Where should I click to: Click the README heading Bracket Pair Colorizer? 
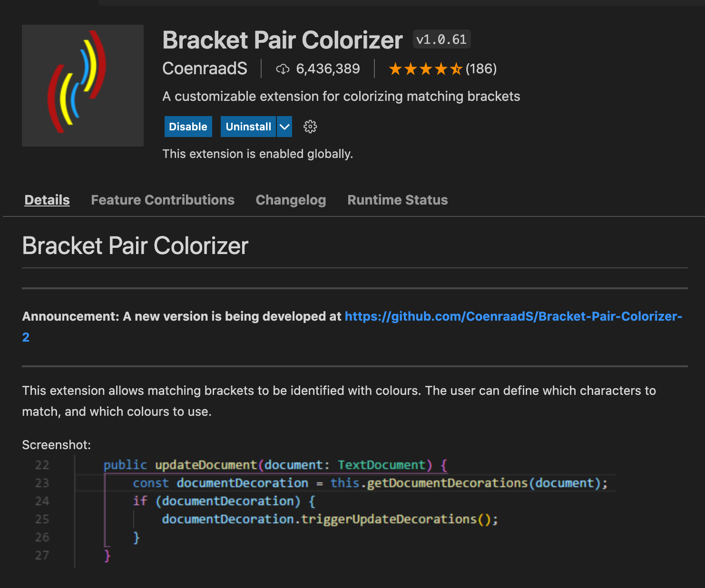135,246
